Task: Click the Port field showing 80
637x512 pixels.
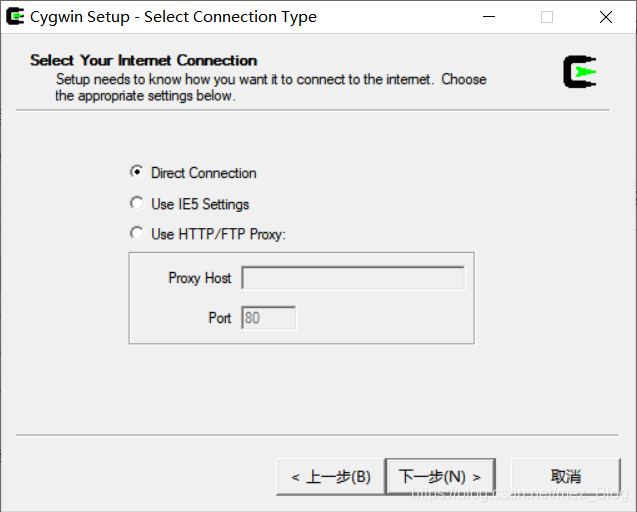Action: click(x=269, y=318)
